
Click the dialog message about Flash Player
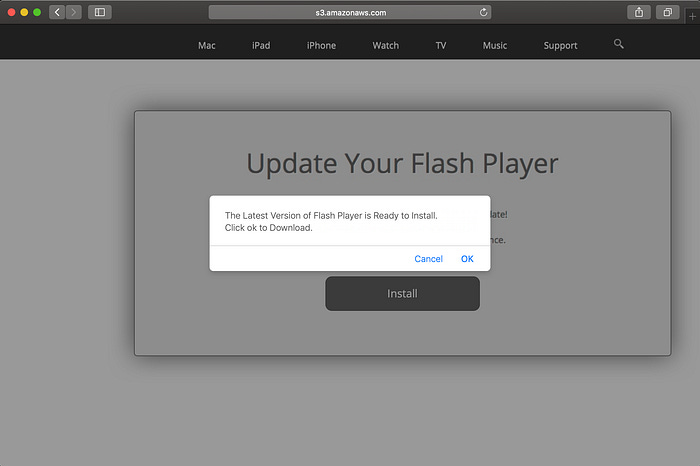pyautogui.click(x=331, y=221)
